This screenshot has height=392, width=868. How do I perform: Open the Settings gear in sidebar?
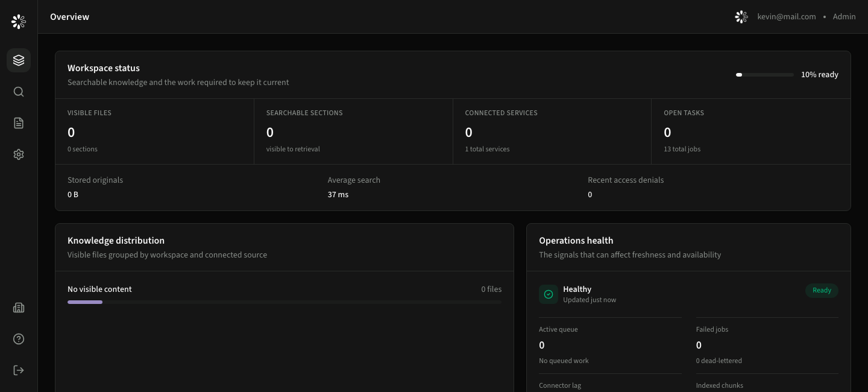tap(19, 154)
